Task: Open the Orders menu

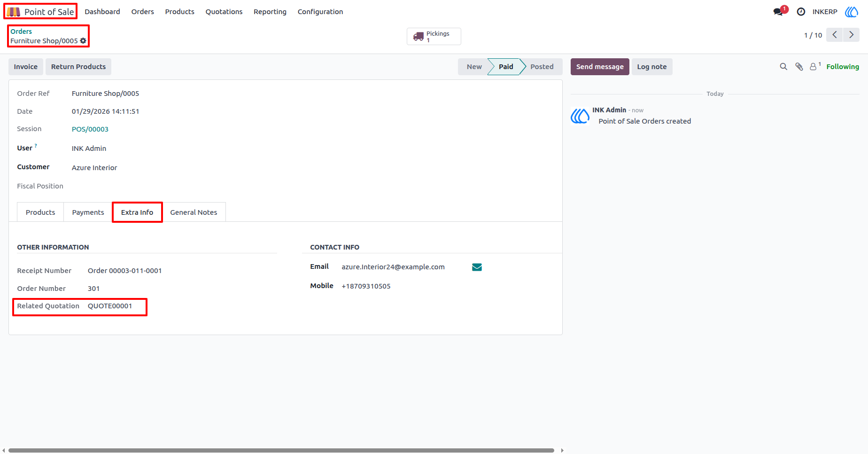Action: click(143, 12)
